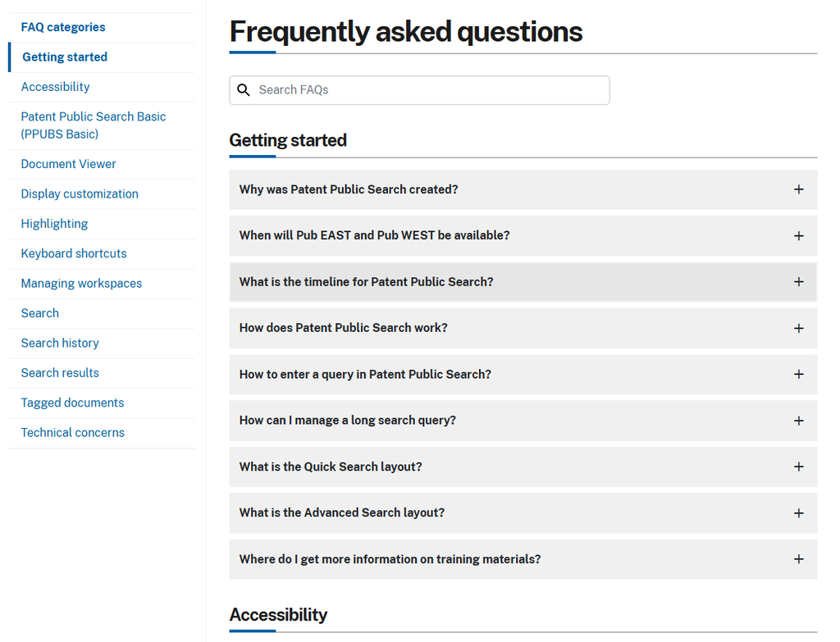The height and width of the screenshot is (642, 840).
Task: Open Keyboard shortcuts category
Action: tap(74, 253)
